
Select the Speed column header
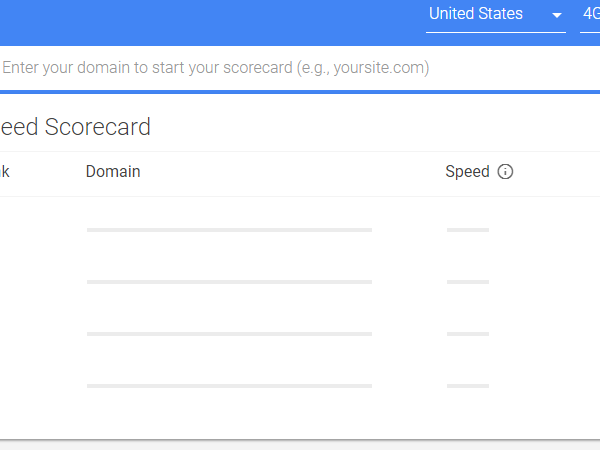click(x=467, y=172)
